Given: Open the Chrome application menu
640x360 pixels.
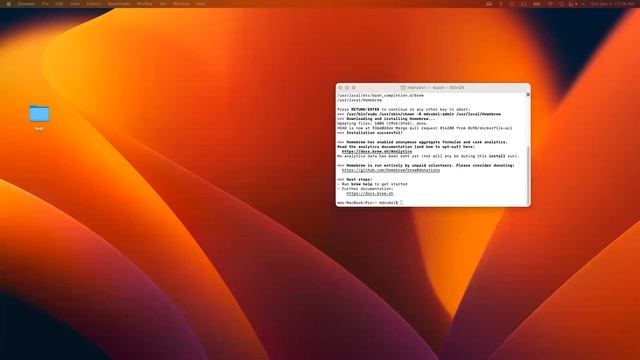Looking at the screenshot, I should pos(26,4).
